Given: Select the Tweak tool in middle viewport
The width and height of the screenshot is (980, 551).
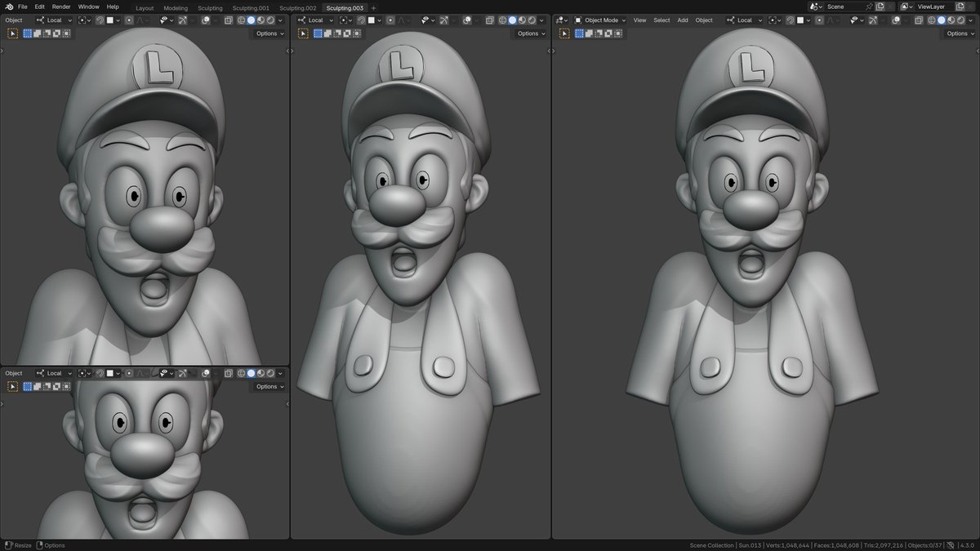Looking at the screenshot, I should (x=303, y=33).
